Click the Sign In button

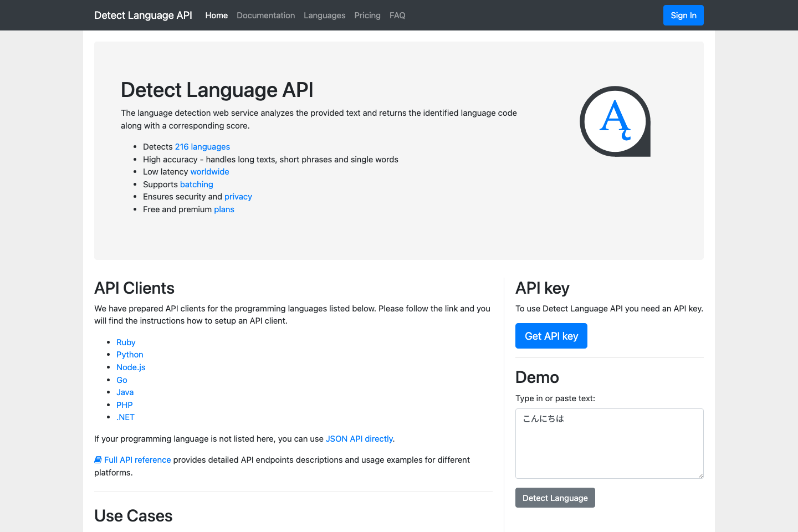click(683, 15)
